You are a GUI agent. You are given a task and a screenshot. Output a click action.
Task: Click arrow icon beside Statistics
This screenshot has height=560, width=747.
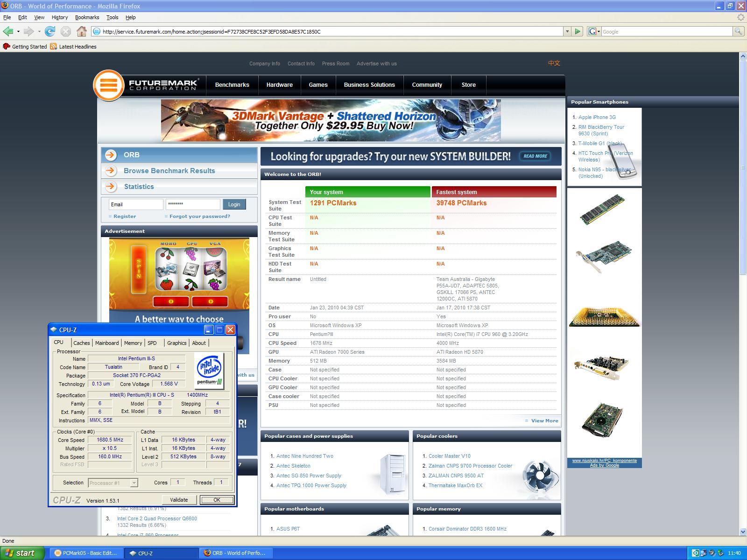pos(111,187)
